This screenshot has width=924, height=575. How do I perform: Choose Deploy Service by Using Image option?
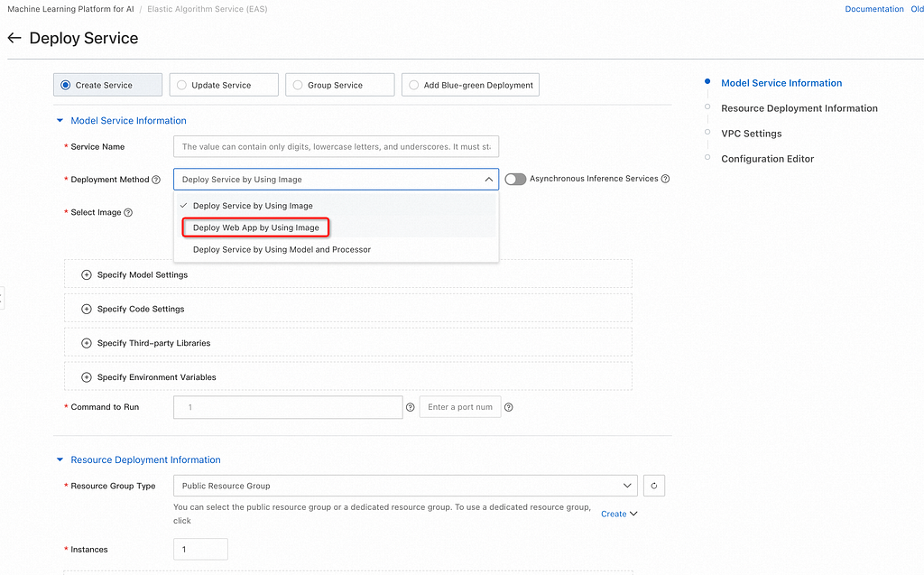[337, 206]
